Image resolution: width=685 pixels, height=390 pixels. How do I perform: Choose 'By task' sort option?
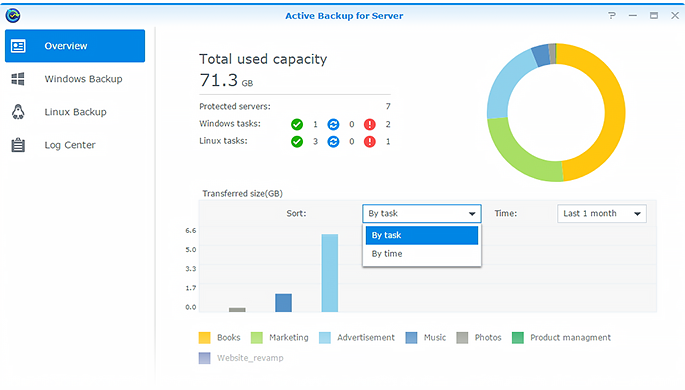(422, 235)
